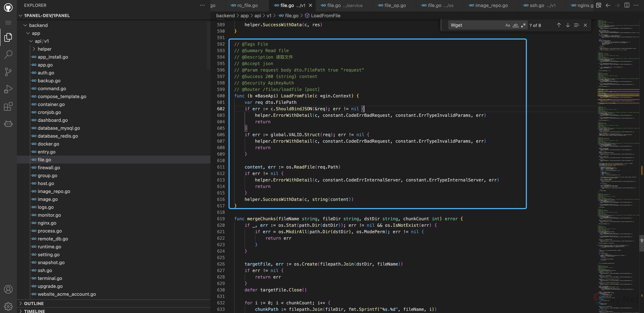This screenshot has width=644, height=313.
Task: Open the Search view in activity bar
Action: tap(8, 54)
